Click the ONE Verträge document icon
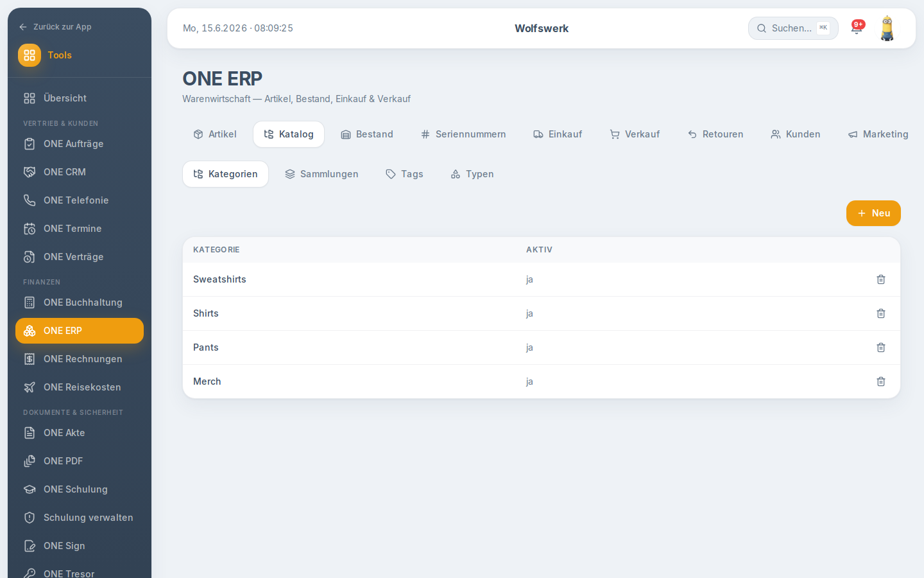Viewport: 924px width, 578px height. tap(30, 257)
